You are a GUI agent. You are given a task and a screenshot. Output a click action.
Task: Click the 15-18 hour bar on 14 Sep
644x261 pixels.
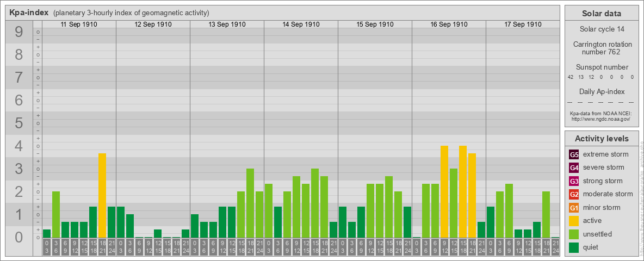(314, 203)
